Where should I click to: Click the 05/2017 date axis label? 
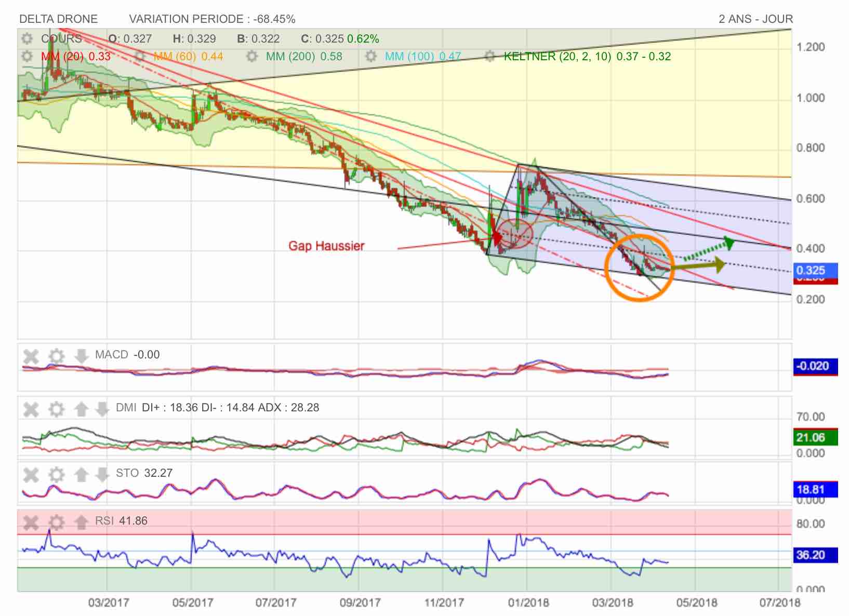tap(193, 603)
